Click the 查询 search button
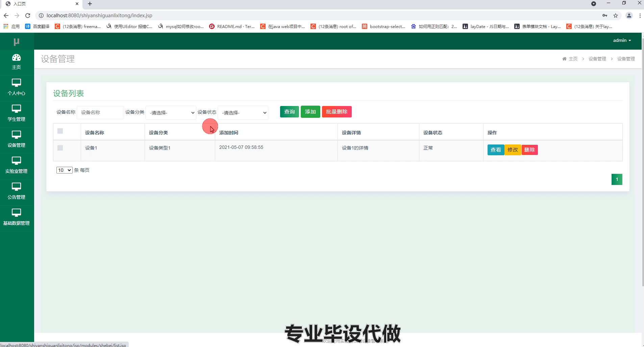644x347 pixels. coord(290,112)
